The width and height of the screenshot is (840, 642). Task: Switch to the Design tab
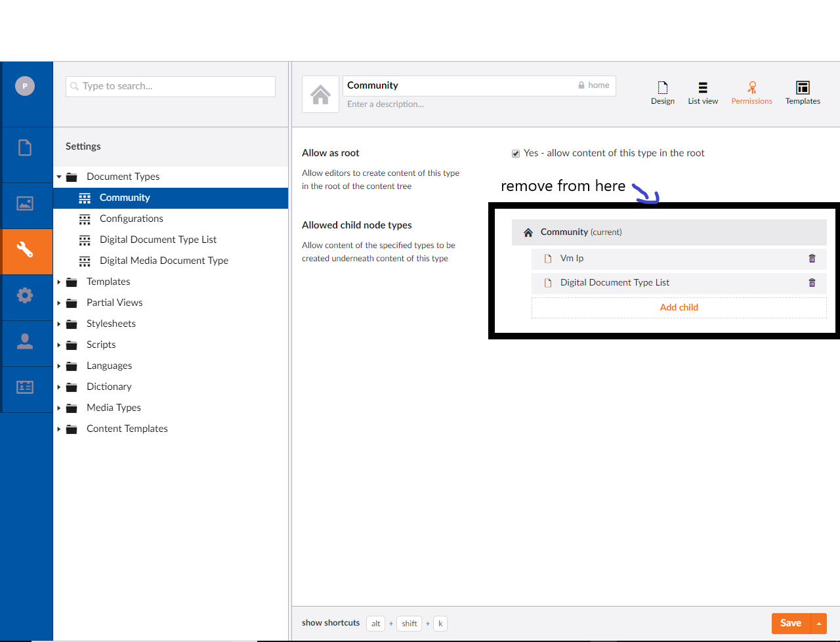coord(663,93)
